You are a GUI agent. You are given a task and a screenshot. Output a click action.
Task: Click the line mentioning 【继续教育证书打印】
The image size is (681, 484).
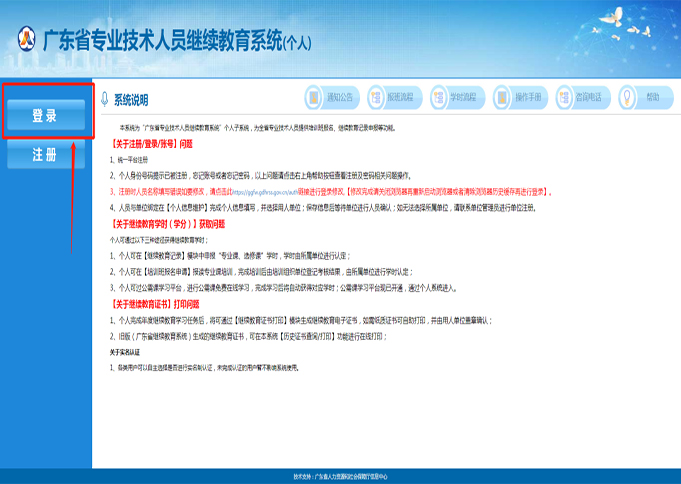click(301, 321)
